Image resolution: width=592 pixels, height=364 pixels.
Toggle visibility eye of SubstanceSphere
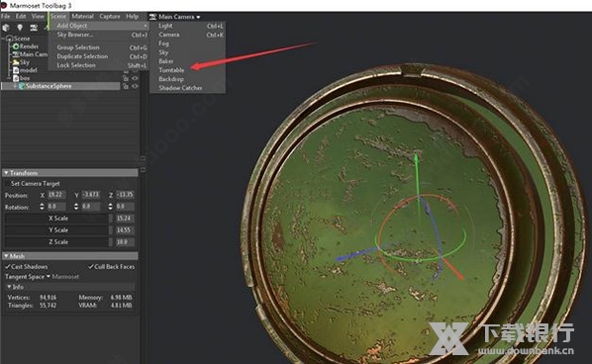pos(135,86)
